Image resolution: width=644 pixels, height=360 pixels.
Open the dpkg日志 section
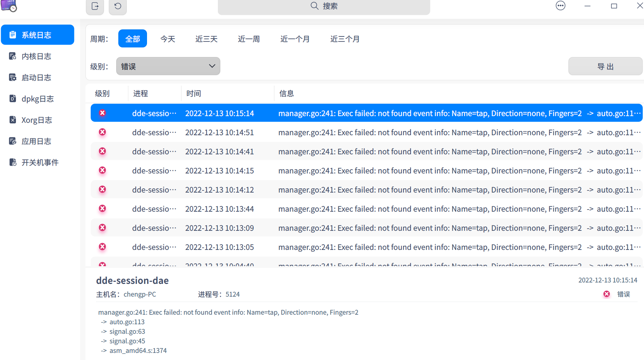point(38,98)
